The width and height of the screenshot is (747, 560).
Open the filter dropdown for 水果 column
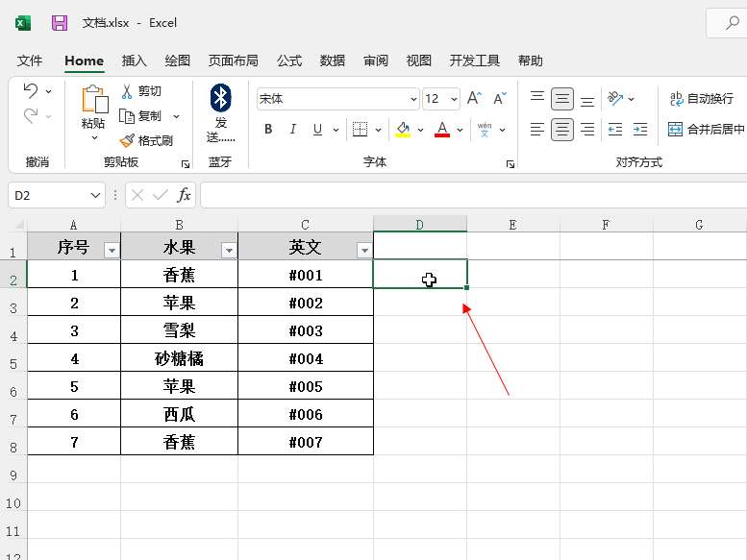point(228,250)
